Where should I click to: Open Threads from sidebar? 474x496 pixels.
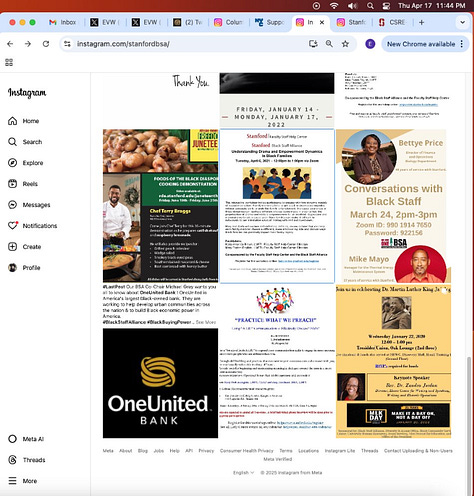(27, 460)
